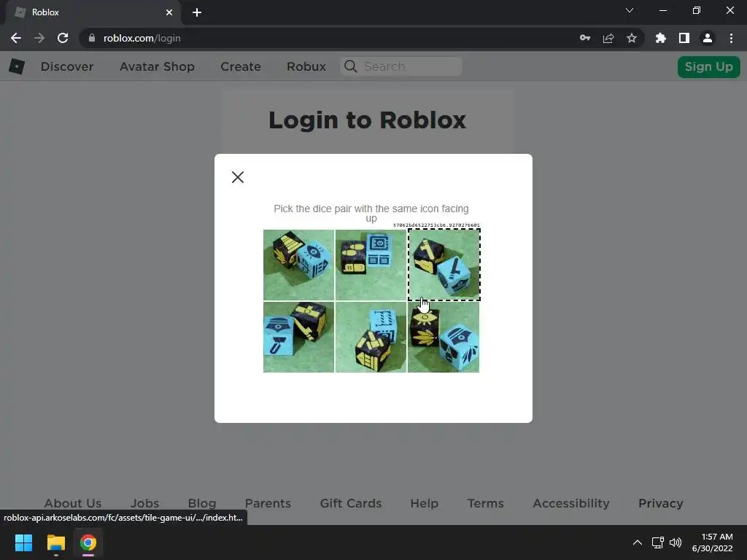747x560 pixels.
Task: Open the Privacy footer link
Action: point(661,503)
